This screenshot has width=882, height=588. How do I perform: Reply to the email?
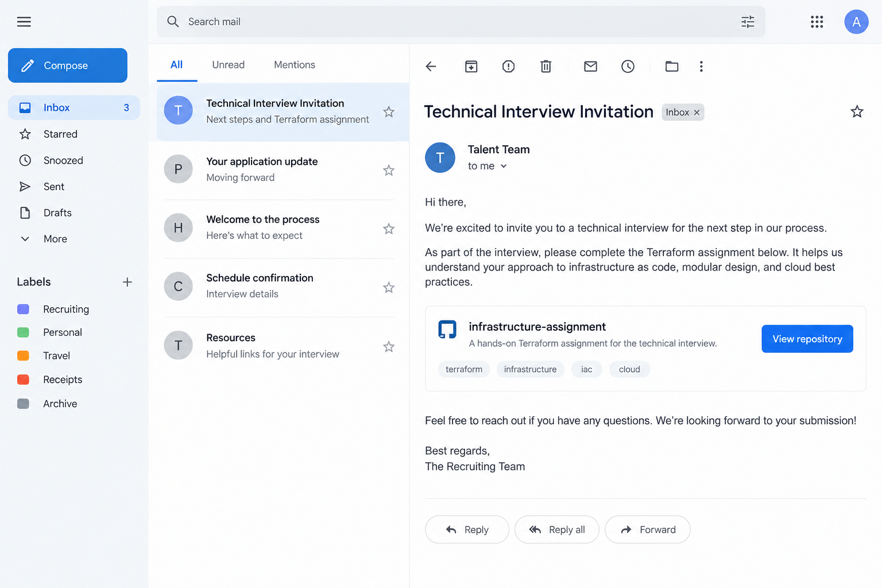(467, 529)
